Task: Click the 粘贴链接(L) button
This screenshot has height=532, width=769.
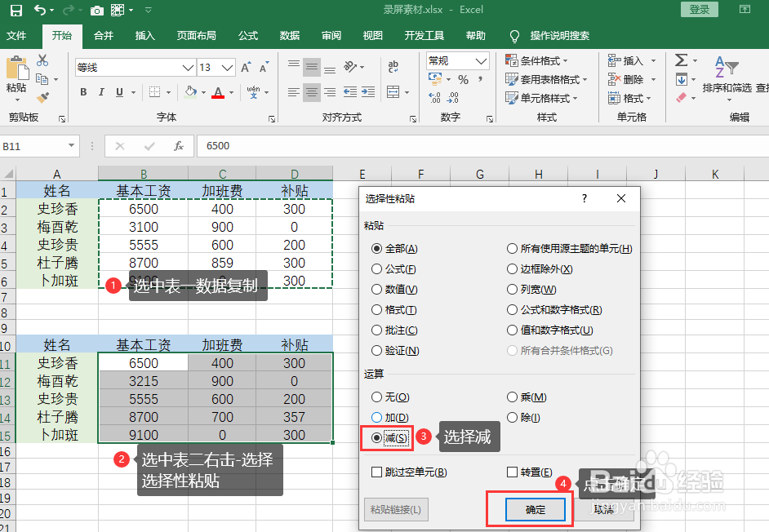Action: coord(396,509)
